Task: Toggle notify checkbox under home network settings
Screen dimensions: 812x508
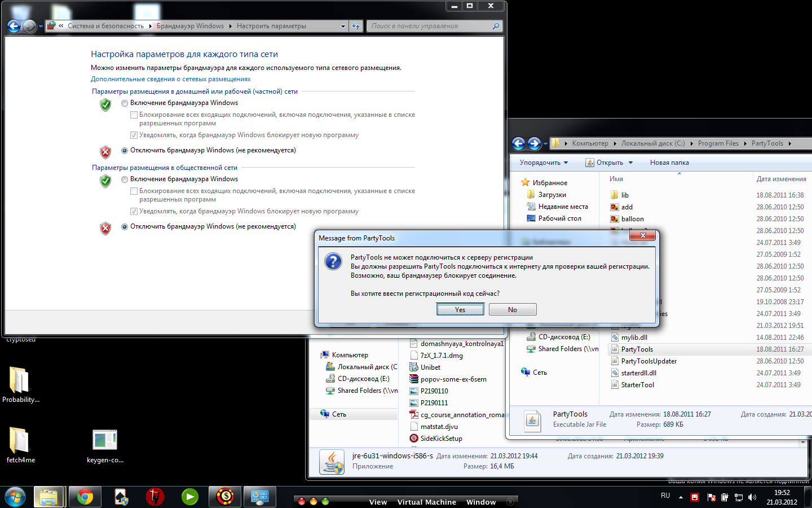Action: (134, 135)
